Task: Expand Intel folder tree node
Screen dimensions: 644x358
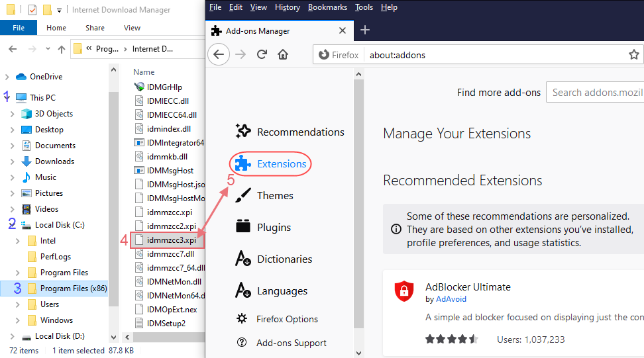Action: 17,241
